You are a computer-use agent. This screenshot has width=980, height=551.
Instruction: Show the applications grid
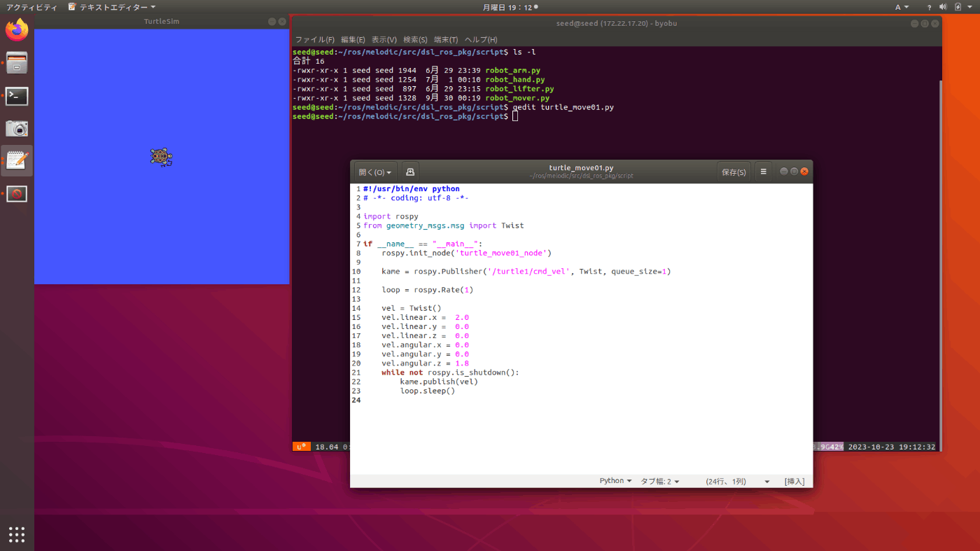(x=17, y=534)
